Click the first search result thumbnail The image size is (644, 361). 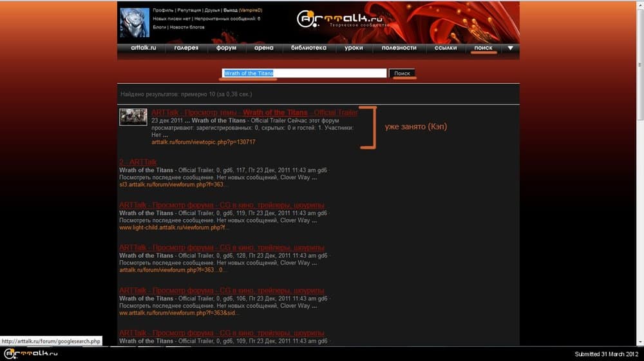click(x=133, y=117)
